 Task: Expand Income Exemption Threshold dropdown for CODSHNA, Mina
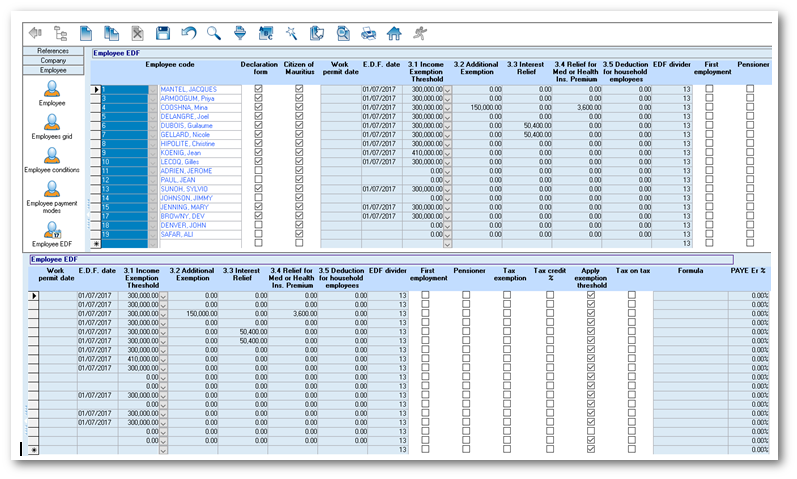coord(447,105)
